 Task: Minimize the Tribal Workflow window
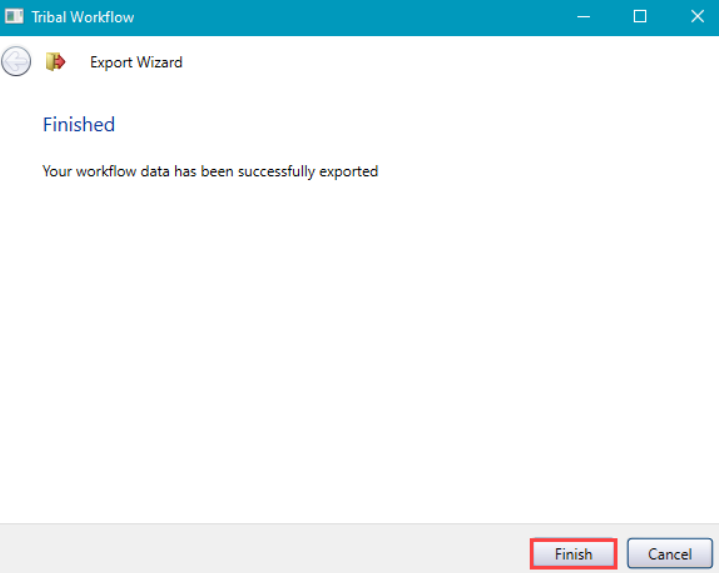584,17
